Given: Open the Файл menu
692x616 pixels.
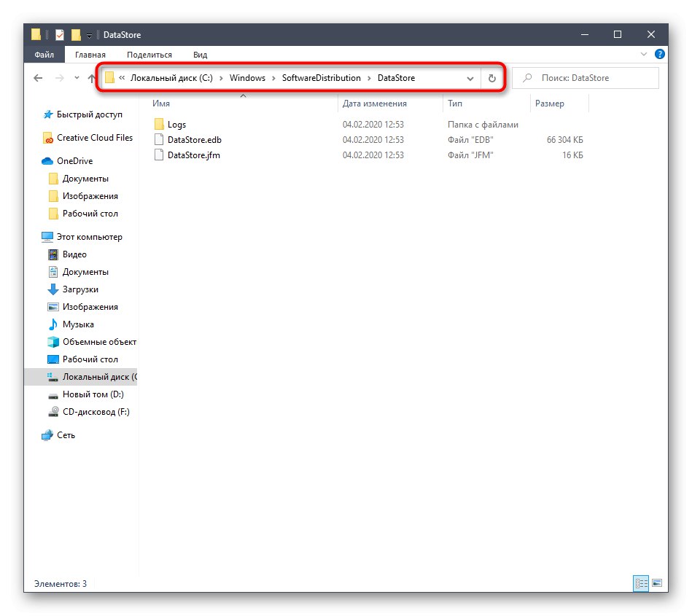Looking at the screenshot, I should pyautogui.click(x=44, y=55).
